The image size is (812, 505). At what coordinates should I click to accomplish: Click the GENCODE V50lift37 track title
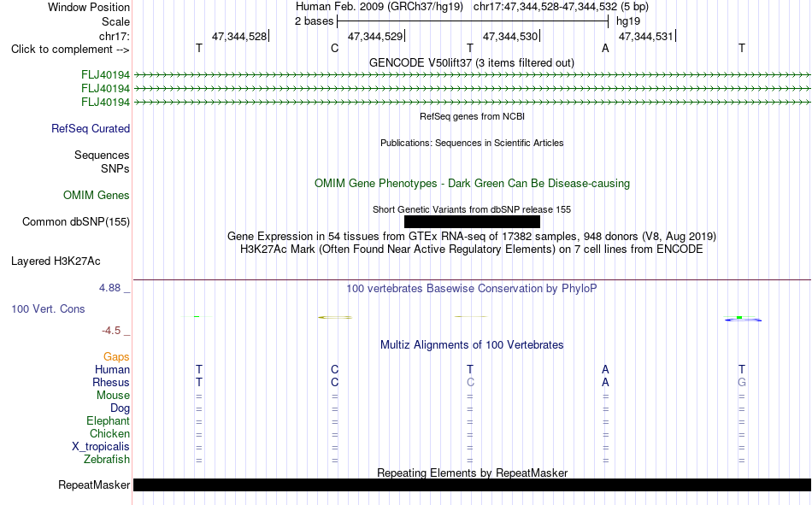point(472,62)
